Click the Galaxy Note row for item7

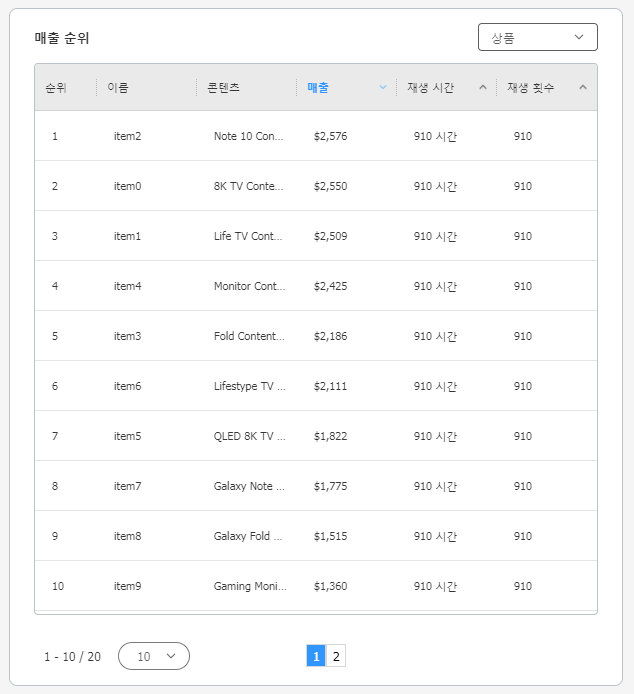249,486
